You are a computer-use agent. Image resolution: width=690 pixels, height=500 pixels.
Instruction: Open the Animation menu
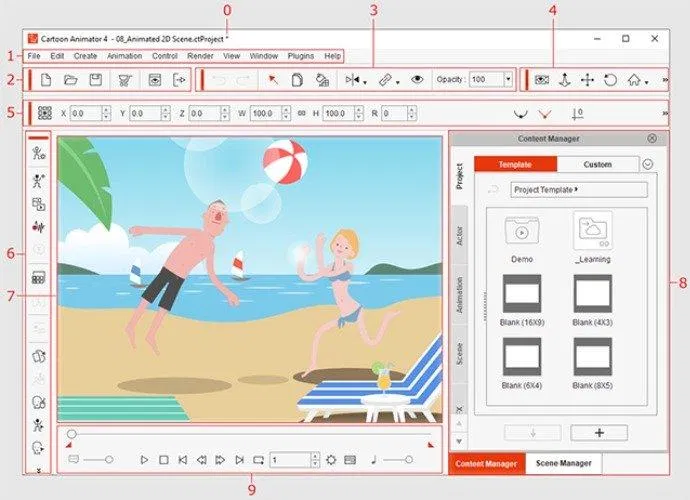(x=125, y=56)
